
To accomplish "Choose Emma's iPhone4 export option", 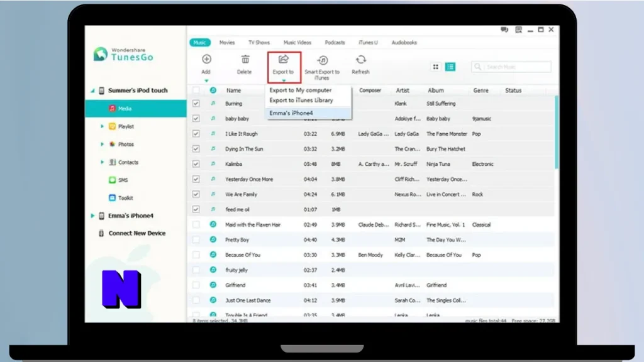I will 309,113.
